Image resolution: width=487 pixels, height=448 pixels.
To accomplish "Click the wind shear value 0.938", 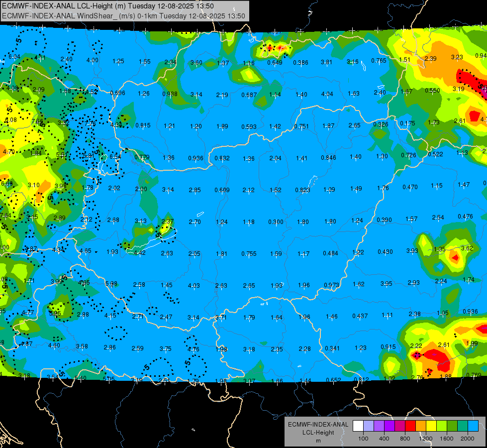I will coord(170,94).
